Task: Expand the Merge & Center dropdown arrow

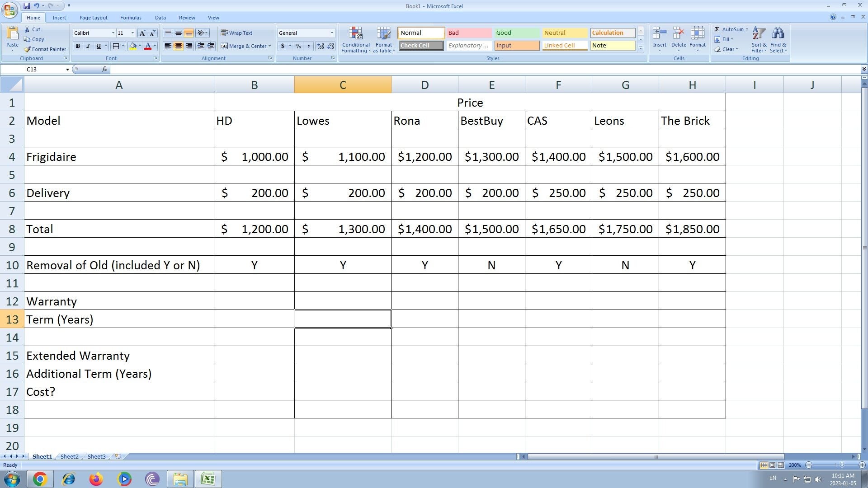Action: pyautogui.click(x=270, y=46)
